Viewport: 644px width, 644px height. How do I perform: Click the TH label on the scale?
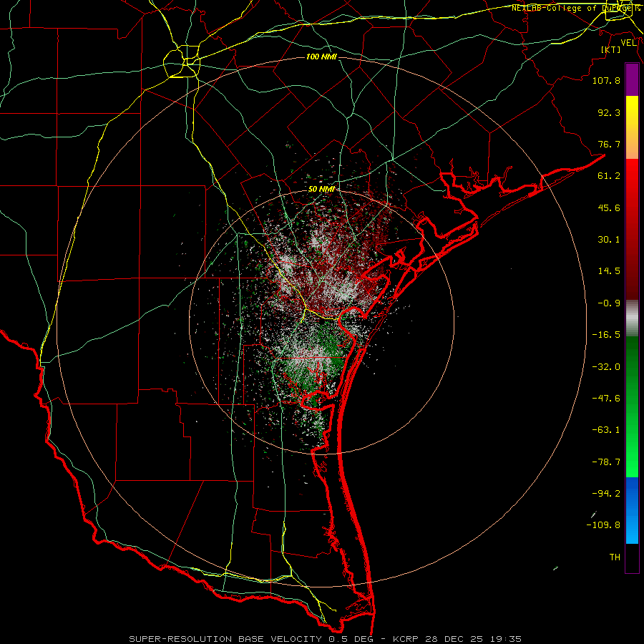(x=615, y=557)
